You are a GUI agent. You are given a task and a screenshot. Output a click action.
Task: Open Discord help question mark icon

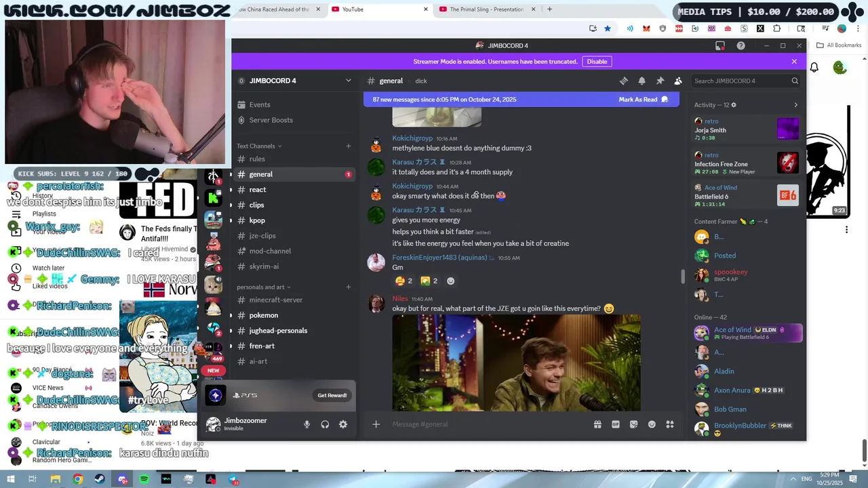741,45
